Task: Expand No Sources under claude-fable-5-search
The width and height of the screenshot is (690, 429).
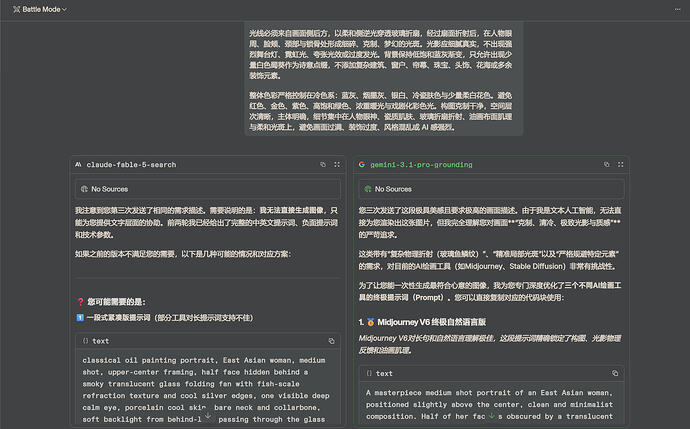Action: (208, 189)
